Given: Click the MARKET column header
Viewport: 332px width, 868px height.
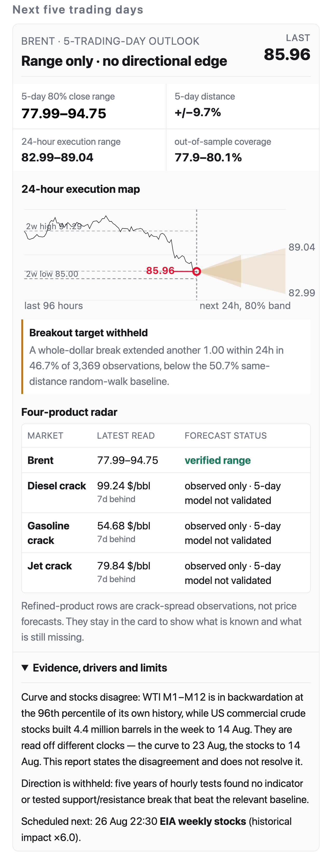Looking at the screenshot, I should pyautogui.click(x=45, y=436).
